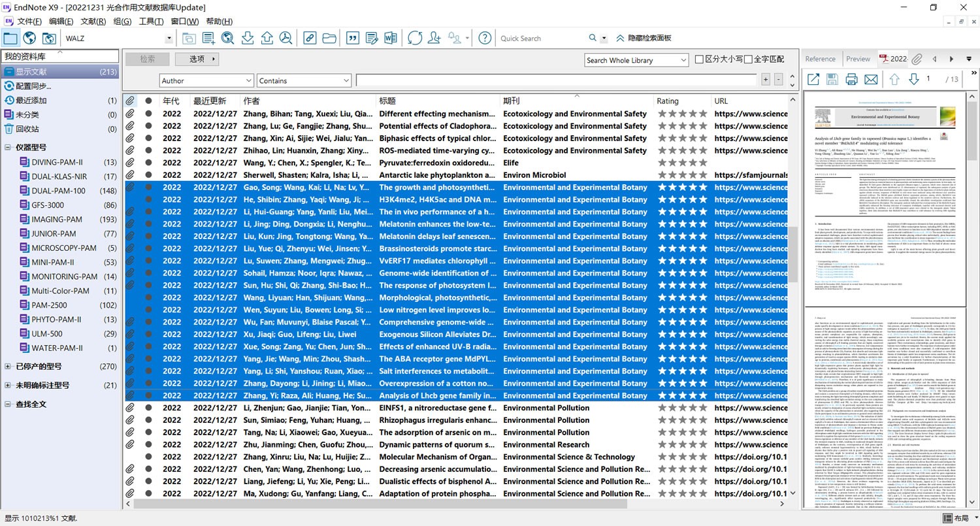Switch to the Preview tab

pyautogui.click(x=858, y=59)
